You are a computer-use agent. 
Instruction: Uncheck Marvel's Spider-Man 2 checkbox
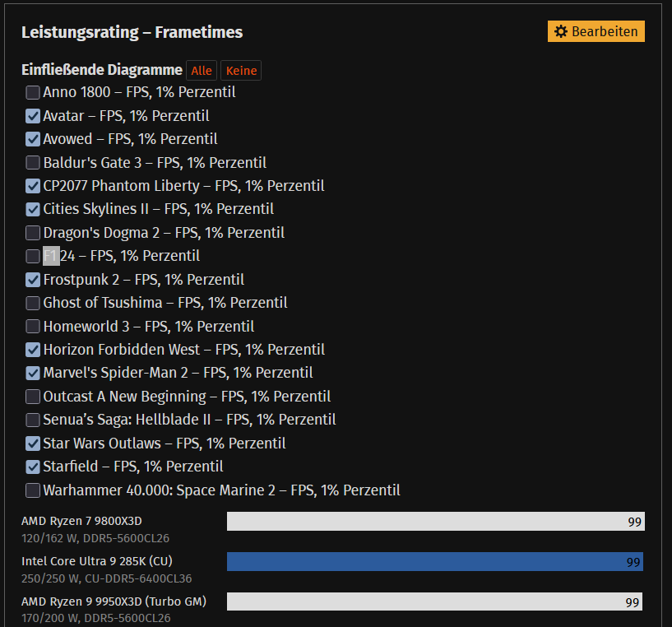(33, 373)
